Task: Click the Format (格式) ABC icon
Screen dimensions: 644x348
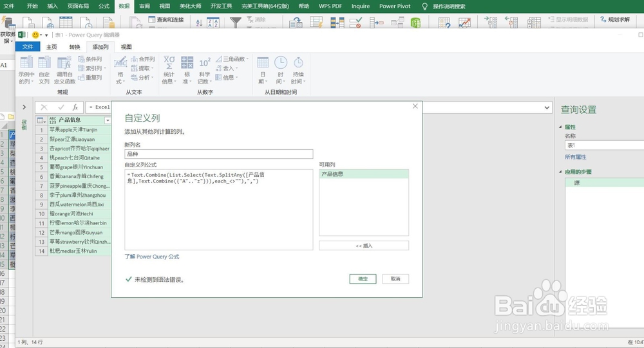Action: tap(120, 62)
